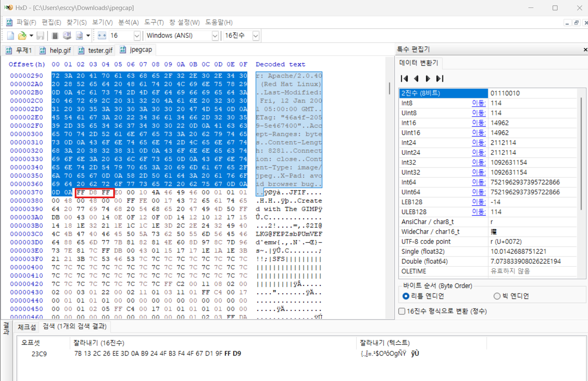588x381 pixels.
Task: Click the bytes-per-row width icon
Action: click(x=102, y=36)
